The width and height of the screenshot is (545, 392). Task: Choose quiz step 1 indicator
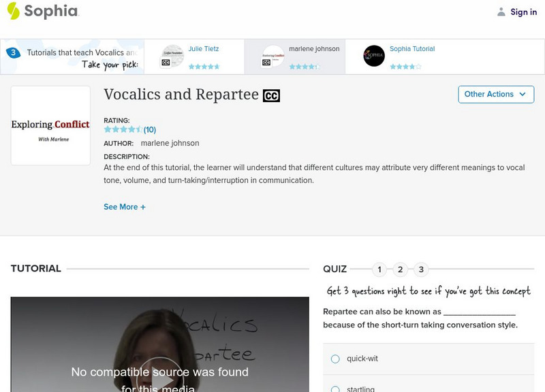(379, 269)
